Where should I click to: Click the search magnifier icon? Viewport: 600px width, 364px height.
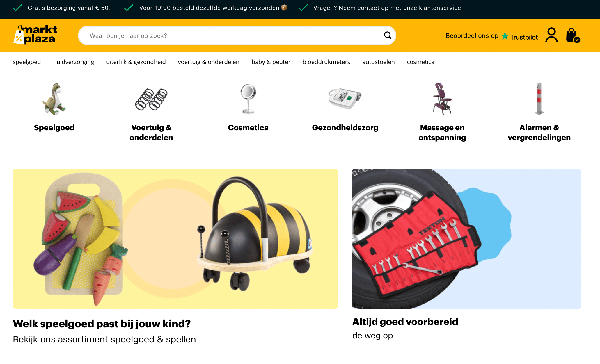pyautogui.click(x=388, y=35)
